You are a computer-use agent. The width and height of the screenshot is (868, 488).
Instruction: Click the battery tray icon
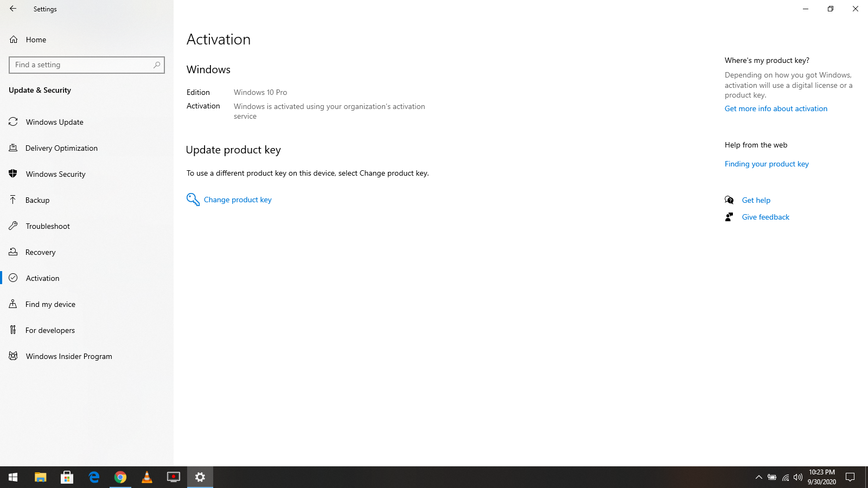tap(772, 477)
